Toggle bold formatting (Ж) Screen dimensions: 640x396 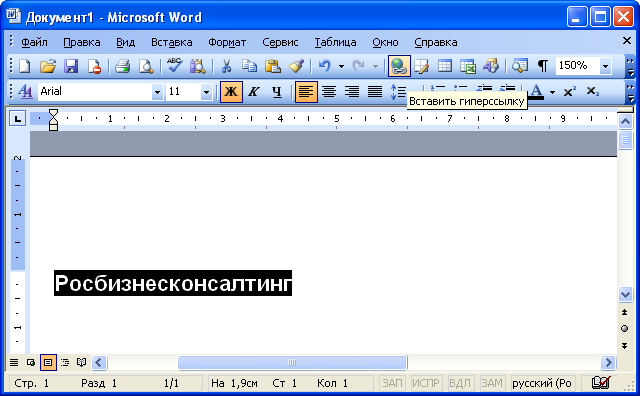point(231,91)
